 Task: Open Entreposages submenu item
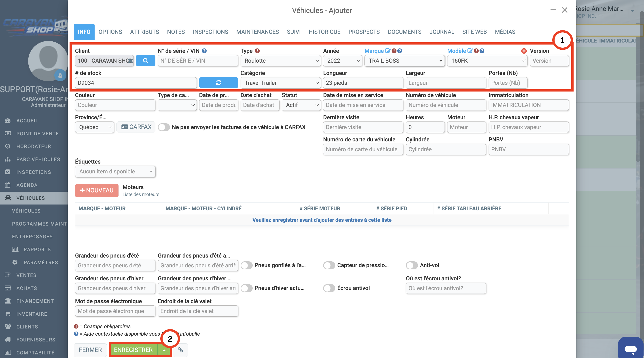click(x=32, y=237)
